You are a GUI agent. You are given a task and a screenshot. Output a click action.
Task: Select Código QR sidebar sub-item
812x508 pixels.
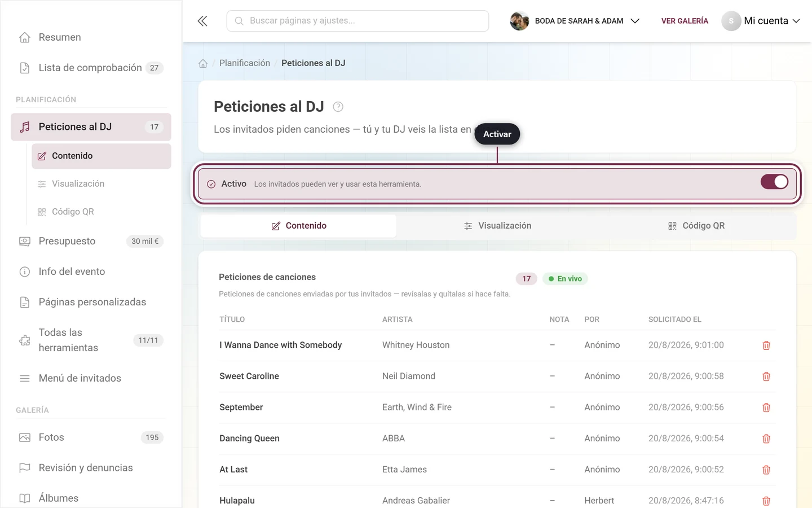101,212
